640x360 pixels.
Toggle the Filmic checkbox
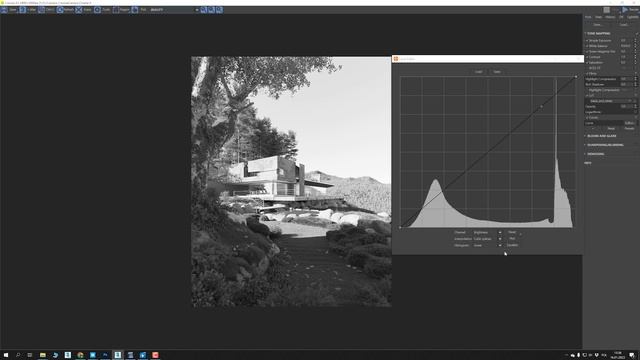(587, 73)
